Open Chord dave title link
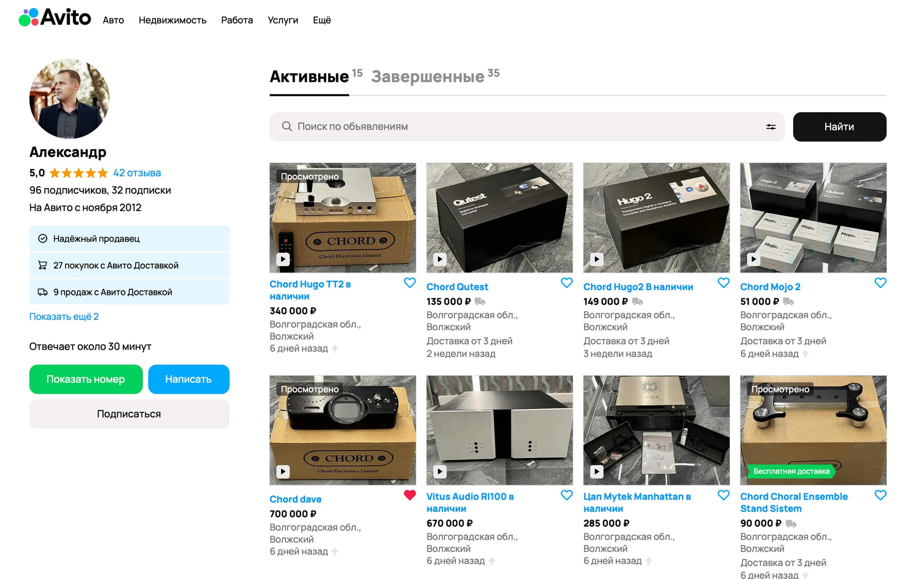This screenshot has width=924, height=579. [x=295, y=500]
